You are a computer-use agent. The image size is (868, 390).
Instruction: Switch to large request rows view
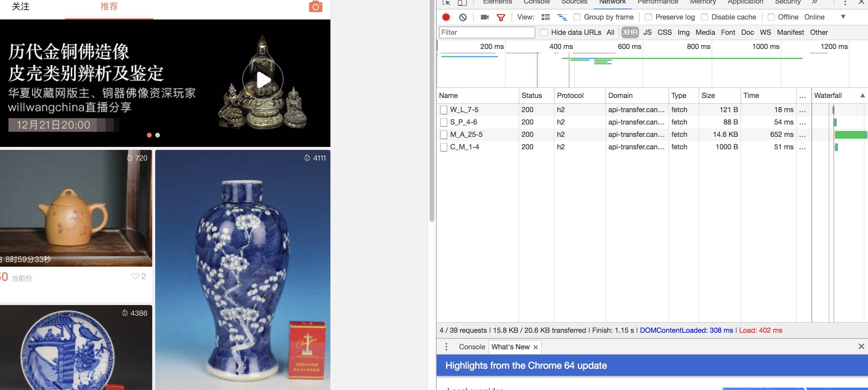pos(546,17)
